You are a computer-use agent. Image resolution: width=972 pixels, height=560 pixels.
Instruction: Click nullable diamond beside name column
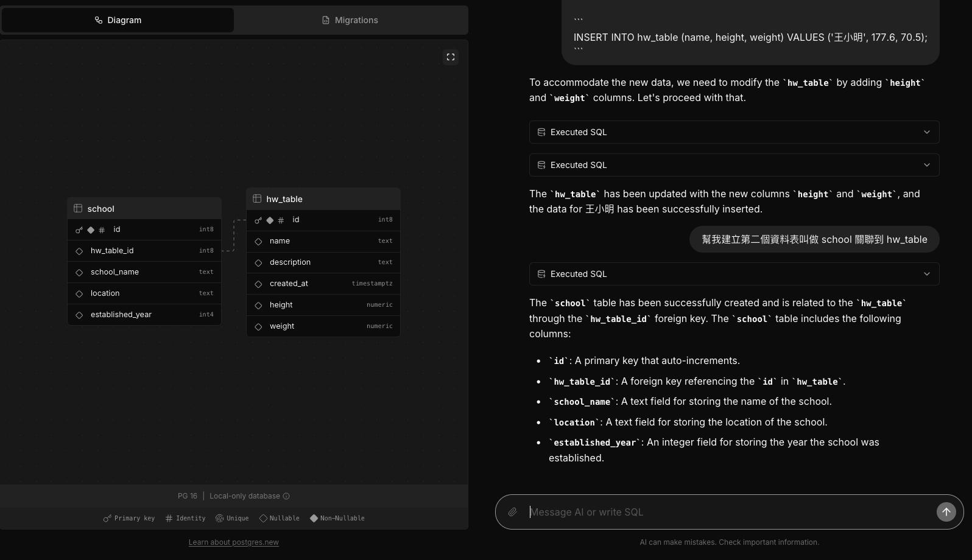click(x=258, y=241)
